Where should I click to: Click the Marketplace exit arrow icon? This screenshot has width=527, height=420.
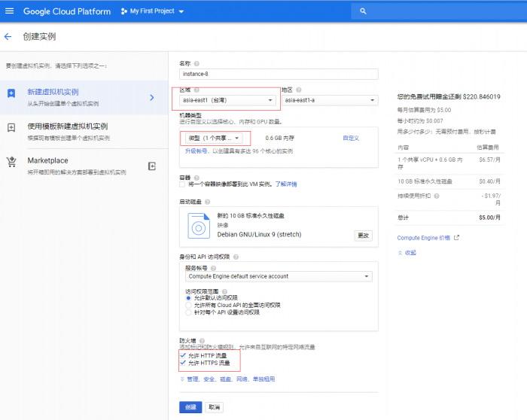151,166
